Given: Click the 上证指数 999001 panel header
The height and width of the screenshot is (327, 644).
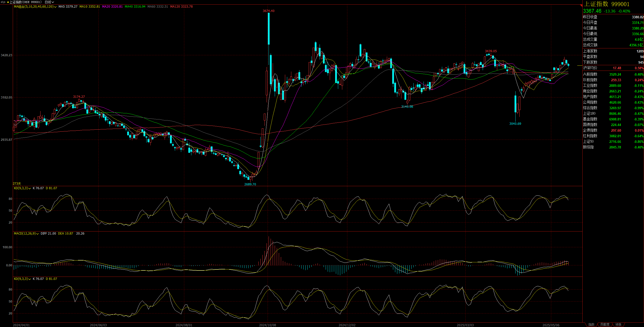Looking at the screenshot, I should (x=606, y=4).
